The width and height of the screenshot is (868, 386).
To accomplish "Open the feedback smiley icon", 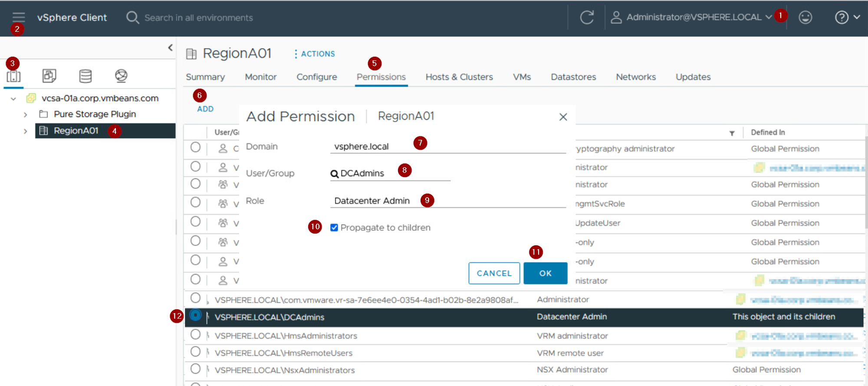I will [x=805, y=17].
